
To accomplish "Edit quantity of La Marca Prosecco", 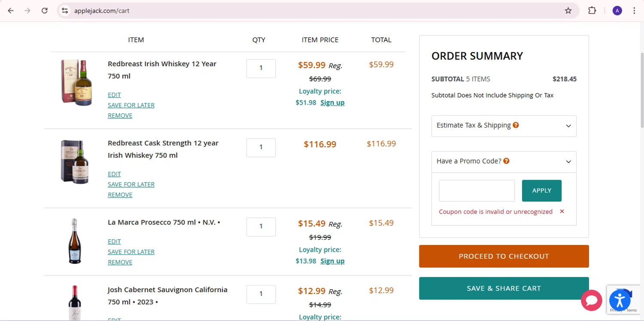I will 261,227.
